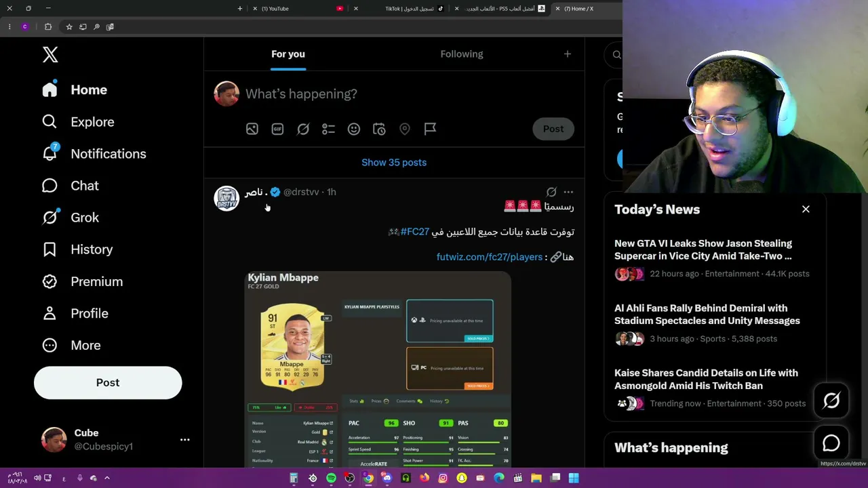Click the floating Grok button
Viewport: 868px width, 488px height.
831,401
